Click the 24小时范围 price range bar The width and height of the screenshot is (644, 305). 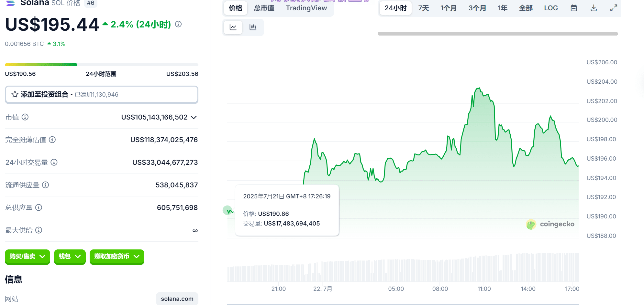click(102, 65)
